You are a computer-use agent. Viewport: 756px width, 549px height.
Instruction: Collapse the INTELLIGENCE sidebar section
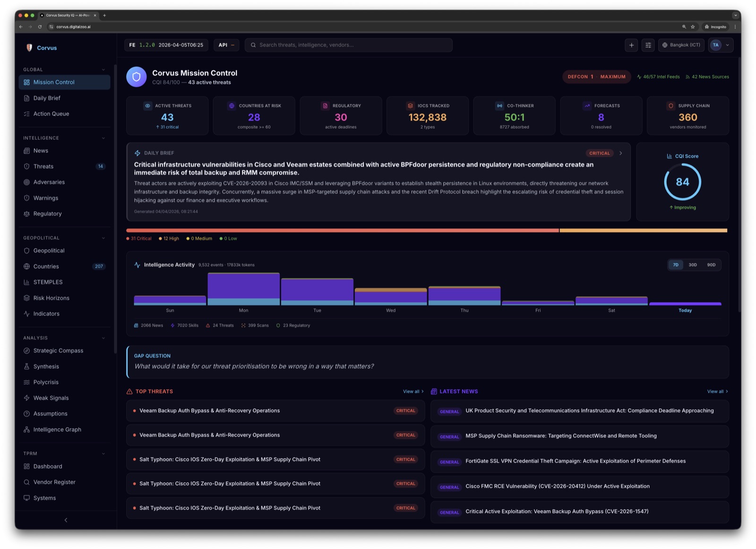[x=103, y=138]
